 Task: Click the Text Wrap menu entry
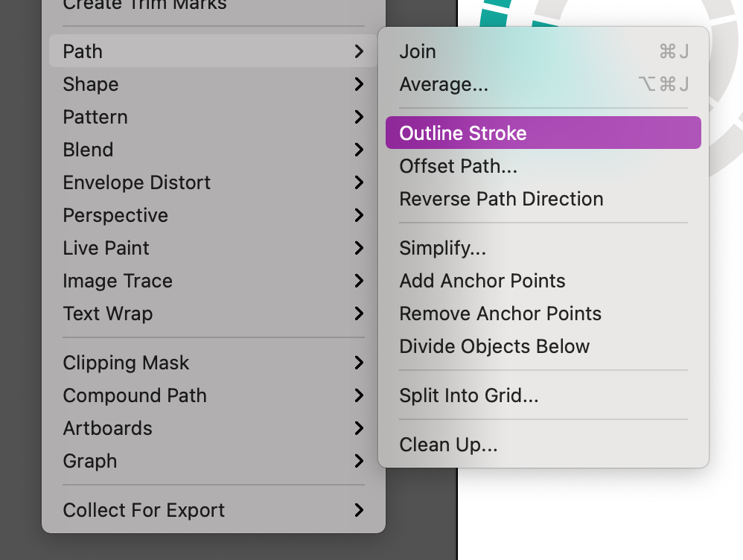pos(107,314)
